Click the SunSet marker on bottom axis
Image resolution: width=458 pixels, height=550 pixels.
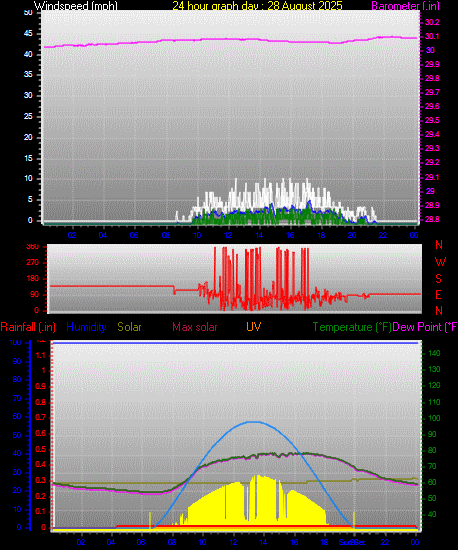[352, 542]
